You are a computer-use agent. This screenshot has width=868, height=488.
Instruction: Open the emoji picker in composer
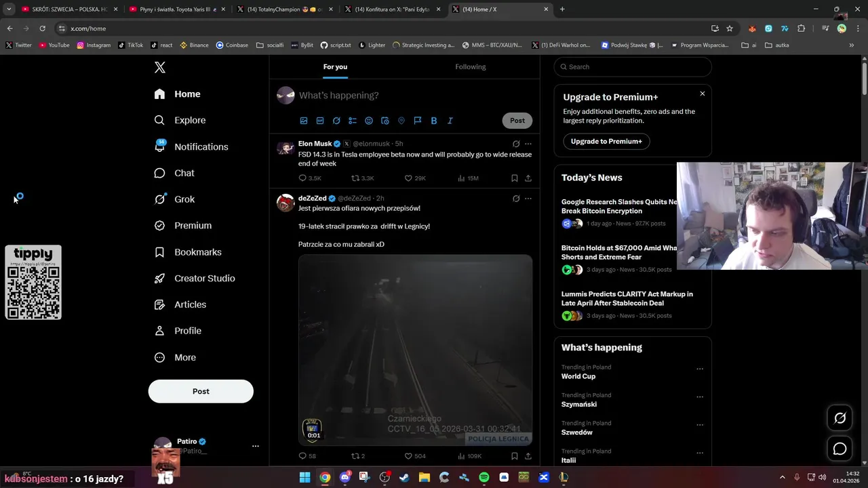369,121
